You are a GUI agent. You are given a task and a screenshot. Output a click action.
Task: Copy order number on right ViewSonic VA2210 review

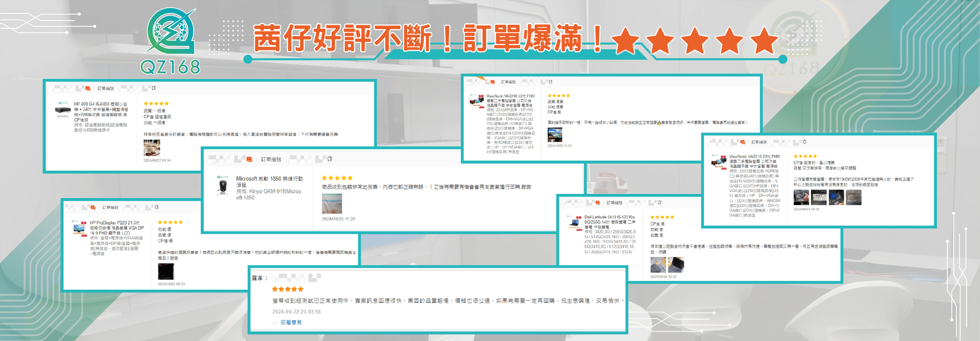(x=804, y=142)
